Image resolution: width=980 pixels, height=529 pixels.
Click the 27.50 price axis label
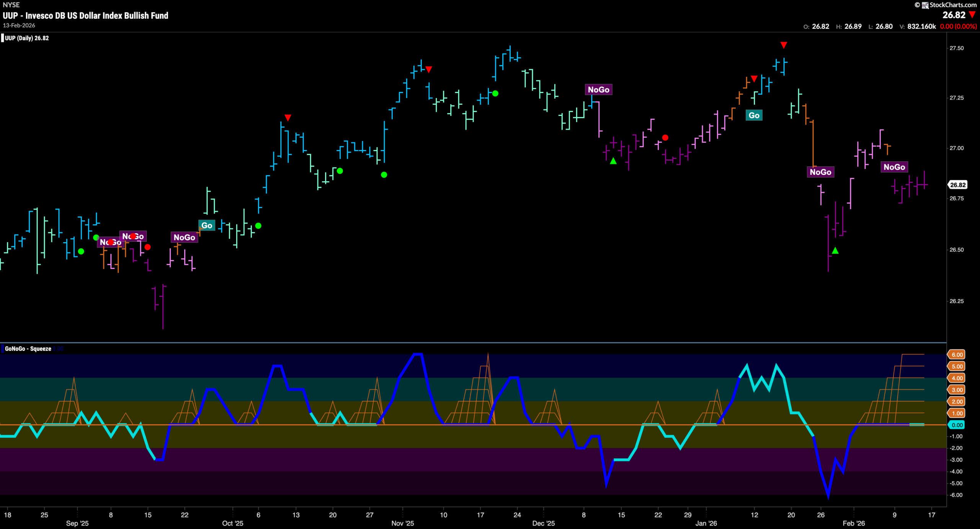click(957, 48)
